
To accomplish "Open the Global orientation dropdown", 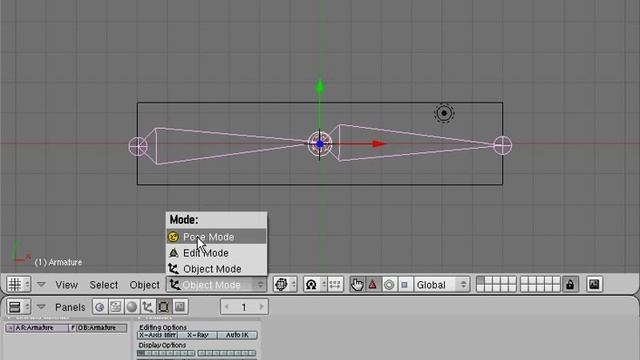I will click(442, 284).
